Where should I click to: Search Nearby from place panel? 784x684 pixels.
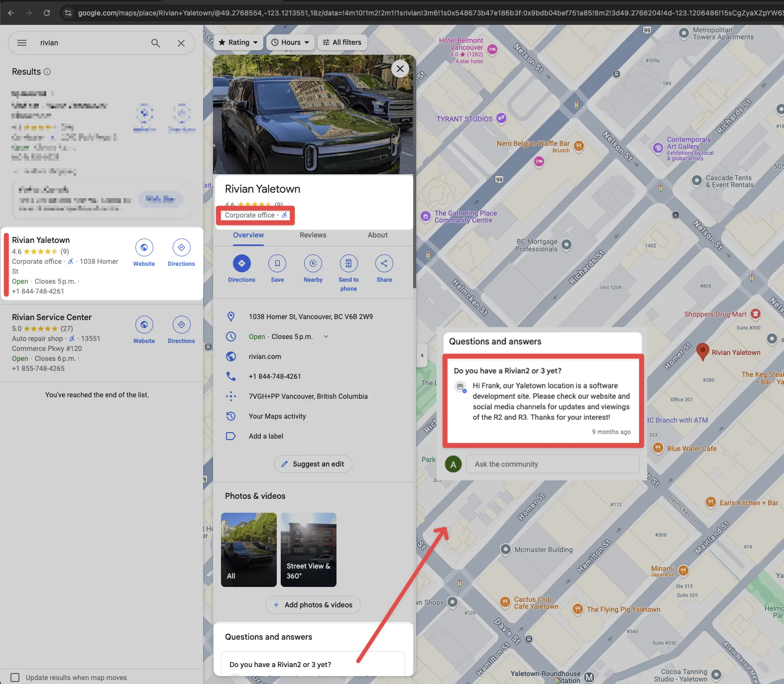coord(313,263)
